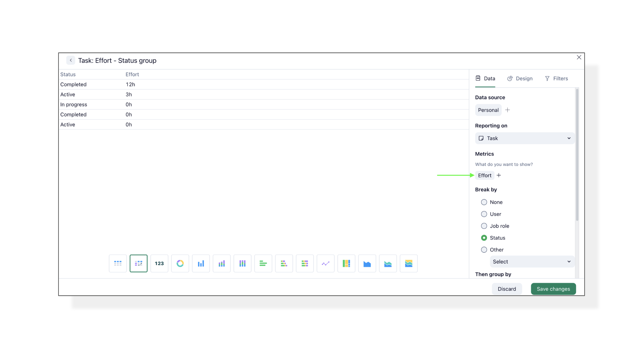This screenshot has width=644, height=348.
Task: Select the plain table chart type
Action: click(118, 263)
